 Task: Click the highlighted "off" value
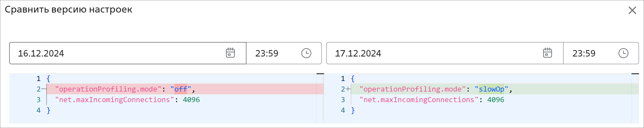click(x=181, y=89)
